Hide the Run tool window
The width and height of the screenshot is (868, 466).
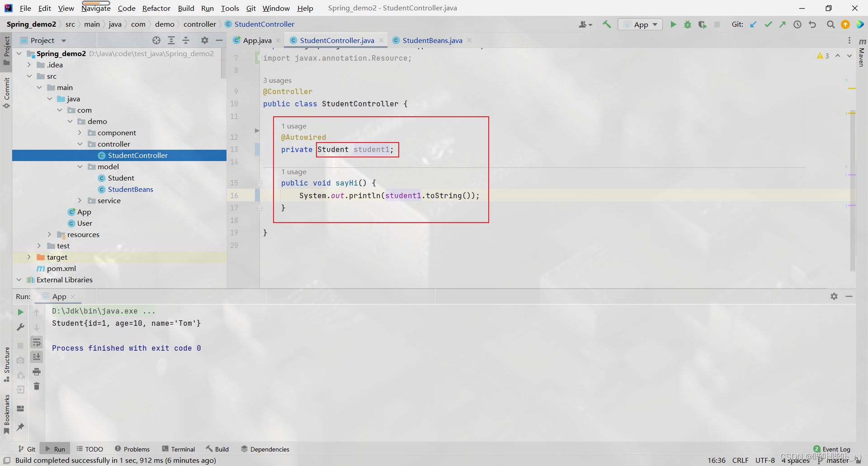849,296
